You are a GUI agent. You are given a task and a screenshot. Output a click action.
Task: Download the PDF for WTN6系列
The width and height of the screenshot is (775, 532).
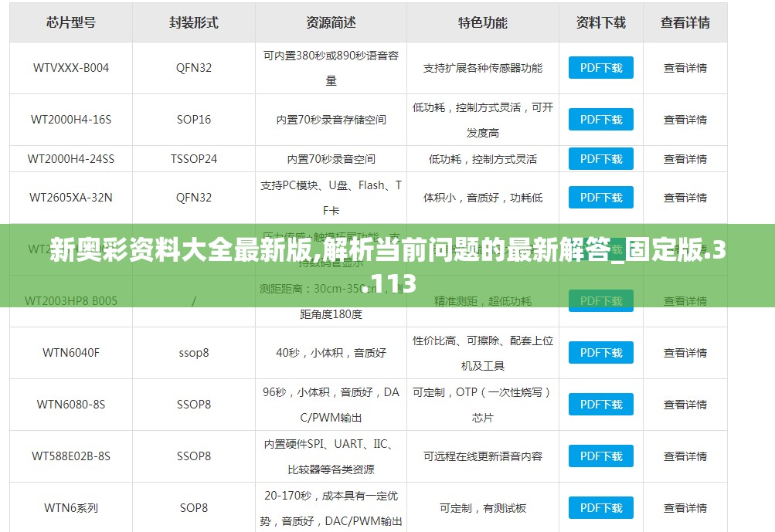600,508
